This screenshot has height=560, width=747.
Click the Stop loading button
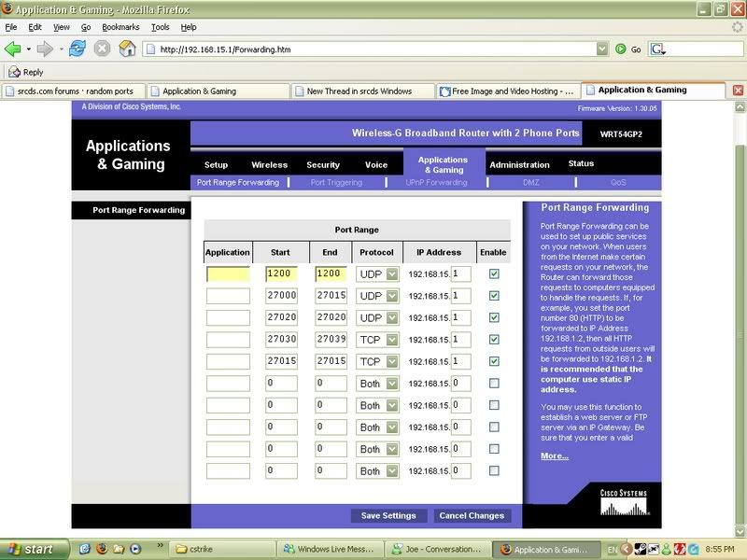(102, 49)
